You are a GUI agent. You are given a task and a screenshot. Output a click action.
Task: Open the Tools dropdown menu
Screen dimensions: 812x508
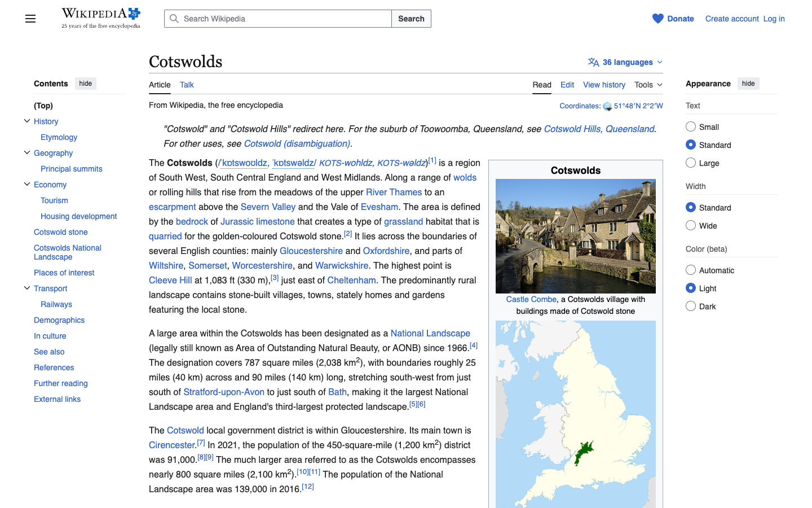pyautogui.click(x=648, y=85)
